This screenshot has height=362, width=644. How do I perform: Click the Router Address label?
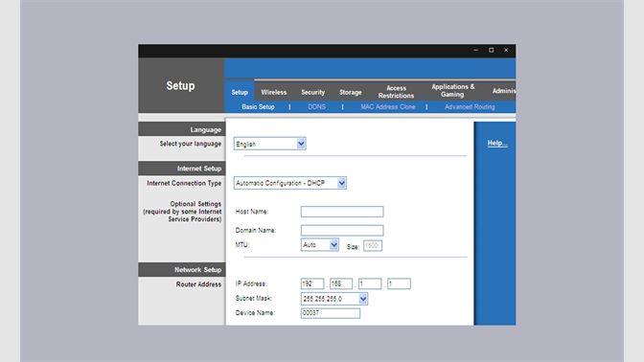pyautogui.click(x=198, y=284)
